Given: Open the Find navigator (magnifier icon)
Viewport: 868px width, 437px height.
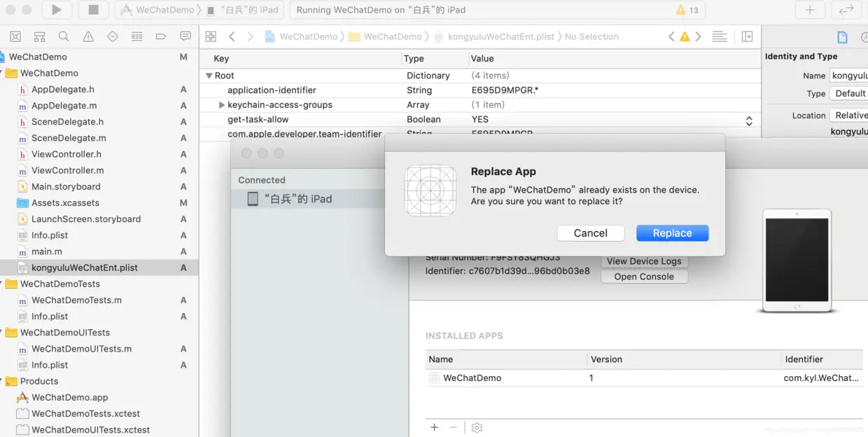Looking at the screenshot, I should pyautogui.click(x=64, y=36).
